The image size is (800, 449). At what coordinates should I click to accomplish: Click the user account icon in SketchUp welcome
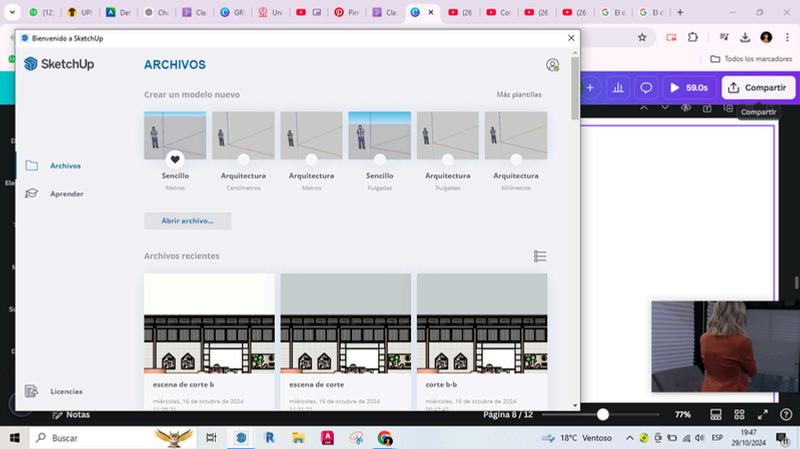pos(553,65)
